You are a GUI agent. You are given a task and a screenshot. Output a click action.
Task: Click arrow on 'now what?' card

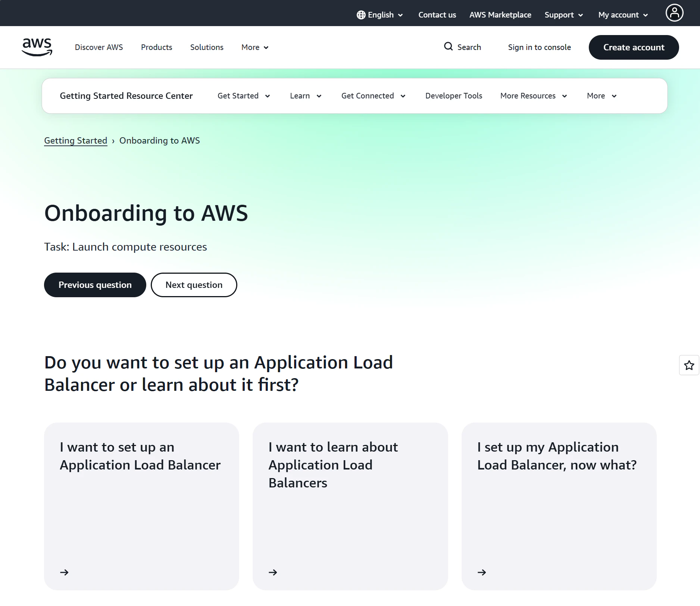pos(482,572)
